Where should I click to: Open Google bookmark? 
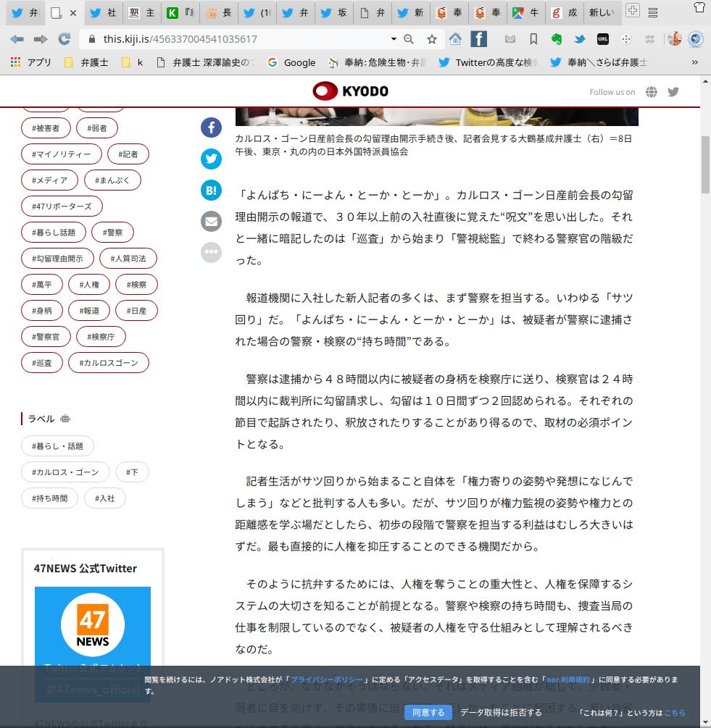point(292,62)
